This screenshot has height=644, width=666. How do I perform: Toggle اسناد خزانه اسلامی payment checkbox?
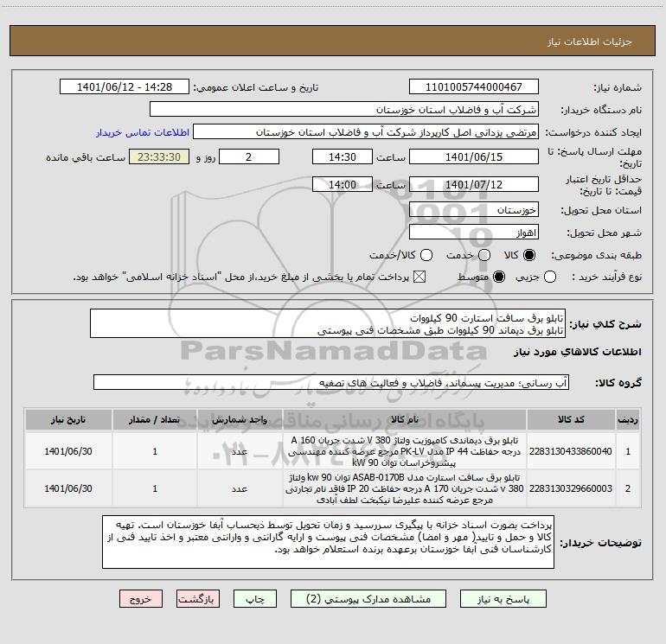[419, 277]
